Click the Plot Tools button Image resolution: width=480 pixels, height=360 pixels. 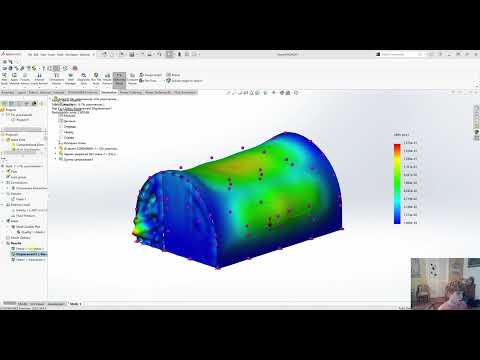point(148,81)
